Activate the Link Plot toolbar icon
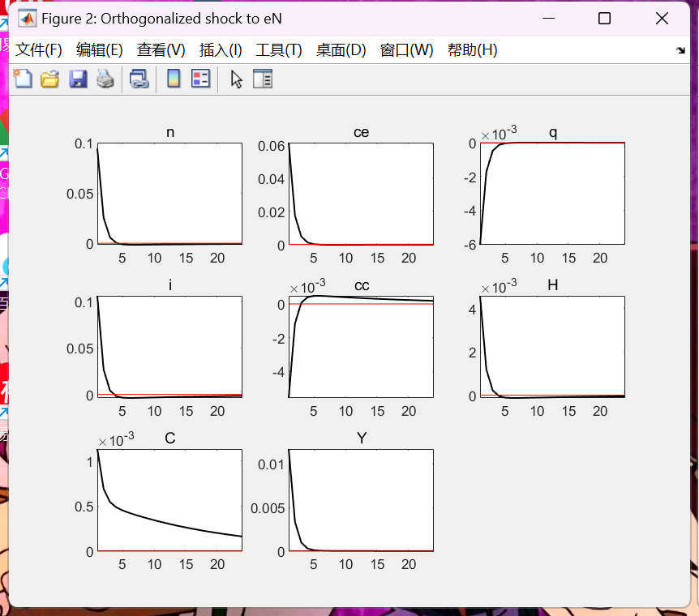 click(x=138, y=78)
